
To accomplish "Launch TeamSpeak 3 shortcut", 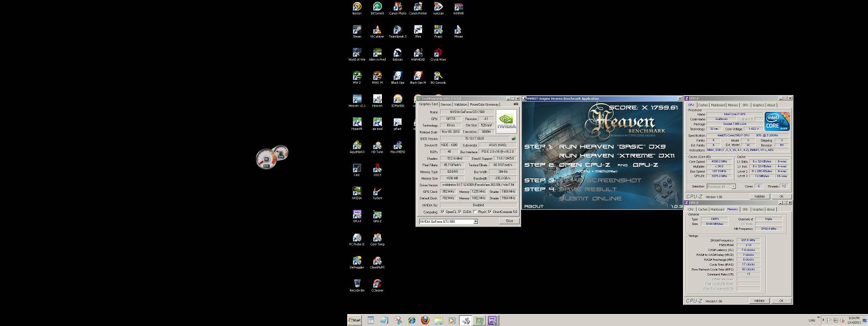I will point(398,31).
